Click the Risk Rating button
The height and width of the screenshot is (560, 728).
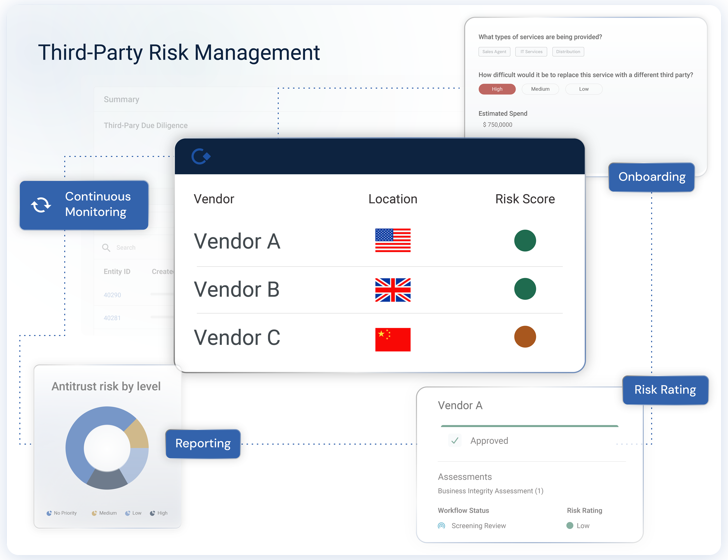[665, 390]
